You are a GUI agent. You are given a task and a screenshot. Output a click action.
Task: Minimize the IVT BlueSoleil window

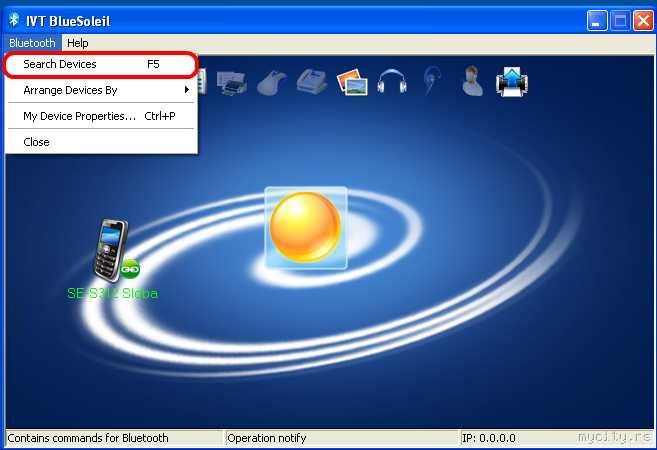point(597,21)
